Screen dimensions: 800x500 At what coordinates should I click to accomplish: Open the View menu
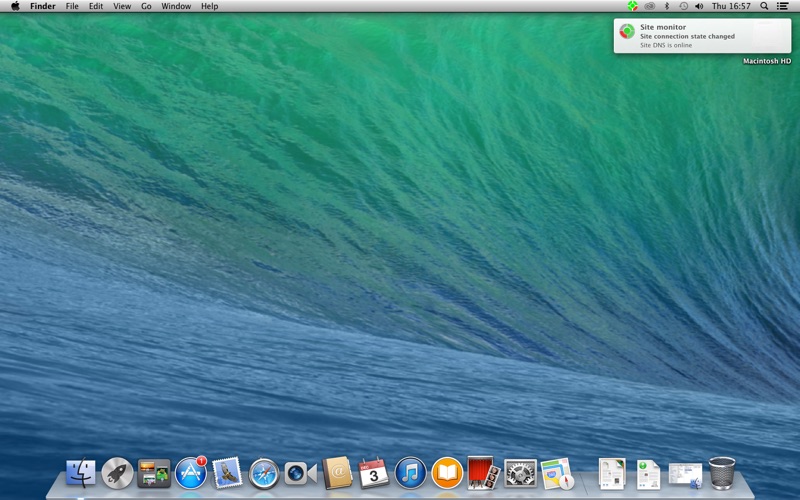click(122, 6)
